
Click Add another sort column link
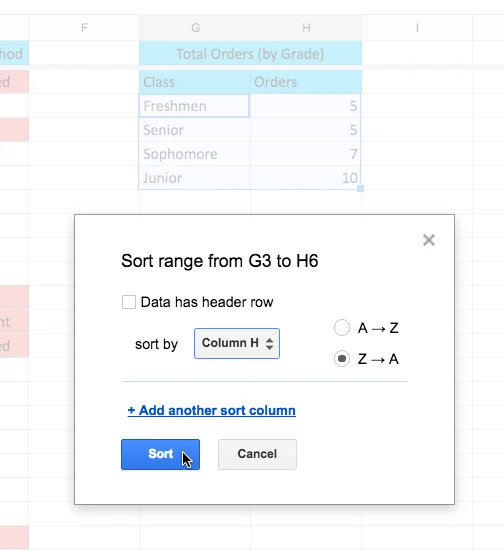[212, 410]
